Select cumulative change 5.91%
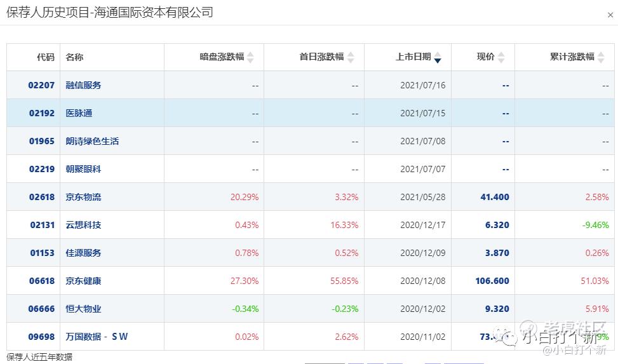Viewport: 618px width, 364px height. (597, 309)
